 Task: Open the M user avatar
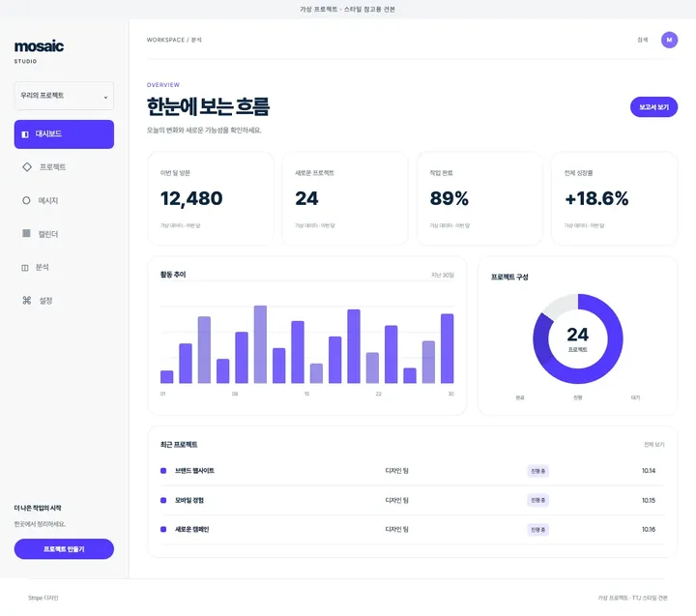[x=669, y=40]
